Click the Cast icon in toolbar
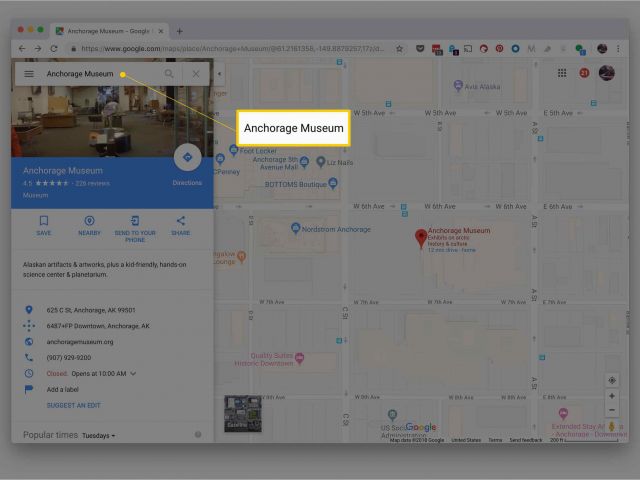 [468, 49]
